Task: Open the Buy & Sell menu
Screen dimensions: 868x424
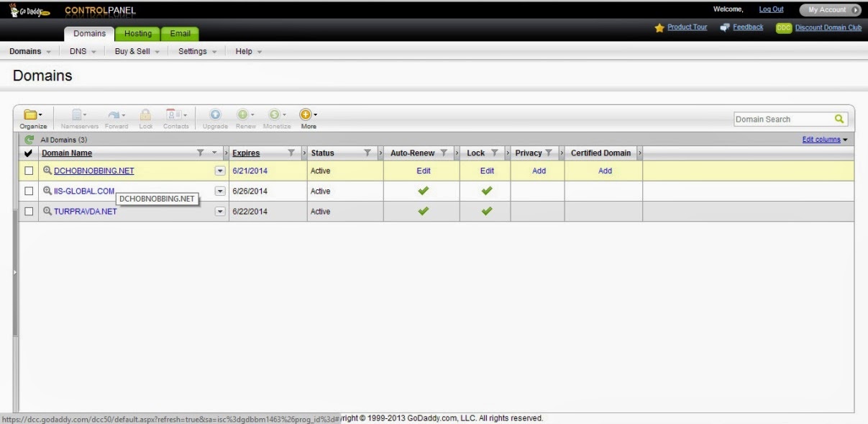Action: (x=137, y=51)
